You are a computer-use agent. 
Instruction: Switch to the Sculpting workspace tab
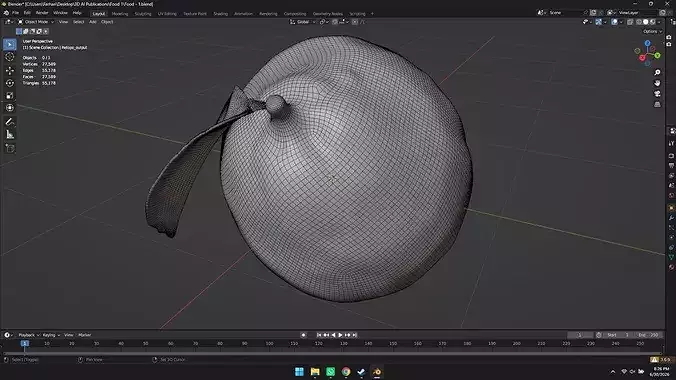tap(143, 14)
